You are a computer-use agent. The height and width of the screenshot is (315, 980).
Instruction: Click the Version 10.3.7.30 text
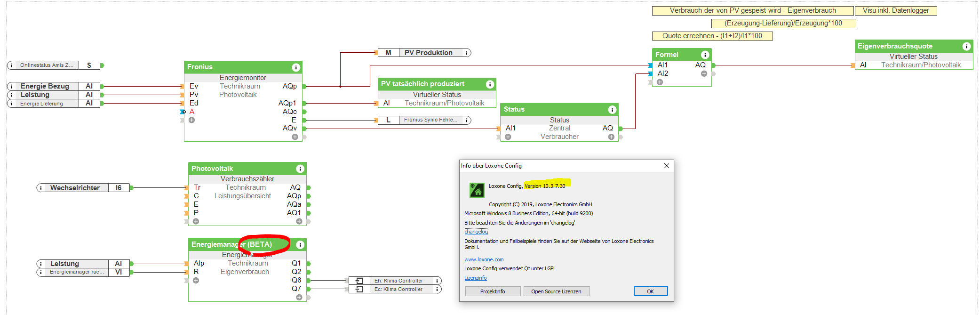point(545,186)
